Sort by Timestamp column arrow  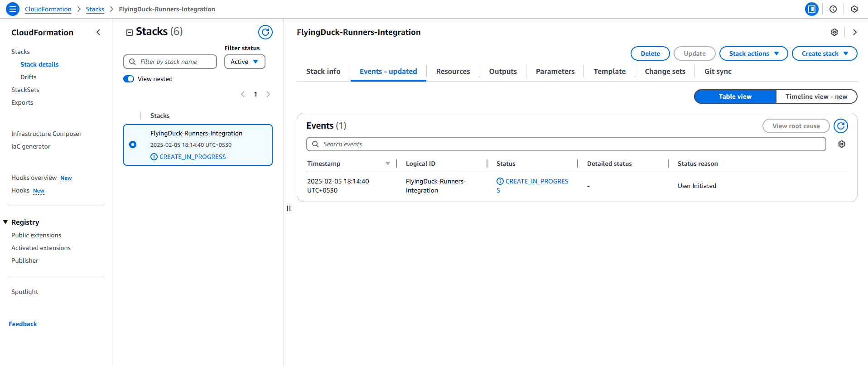[388, 164]
